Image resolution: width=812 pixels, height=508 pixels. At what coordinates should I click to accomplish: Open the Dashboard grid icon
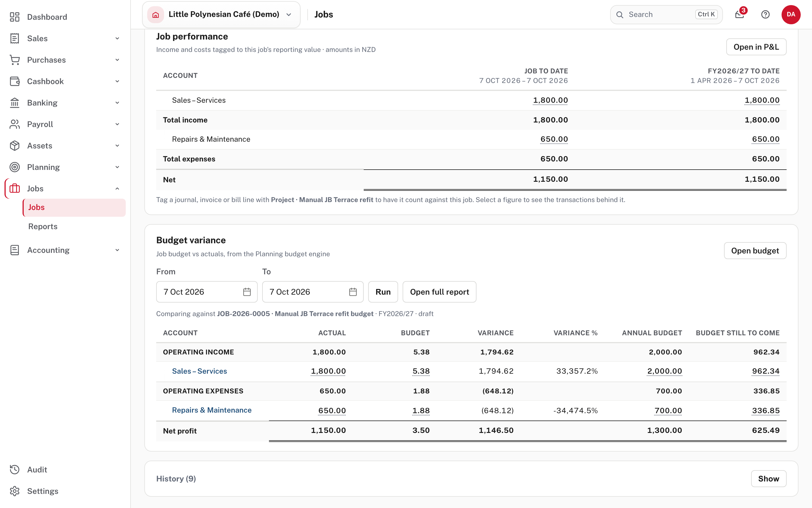[x=14, y=17]
